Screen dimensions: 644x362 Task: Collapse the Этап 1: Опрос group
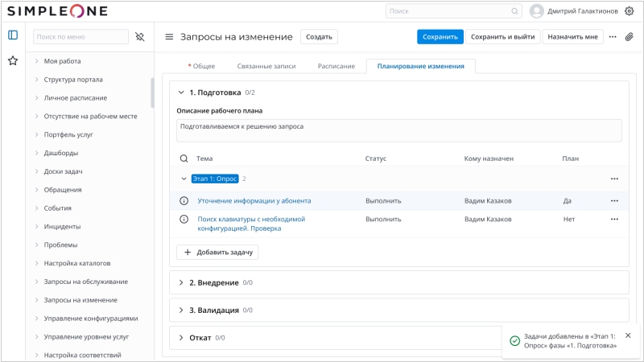pos(184,179)
